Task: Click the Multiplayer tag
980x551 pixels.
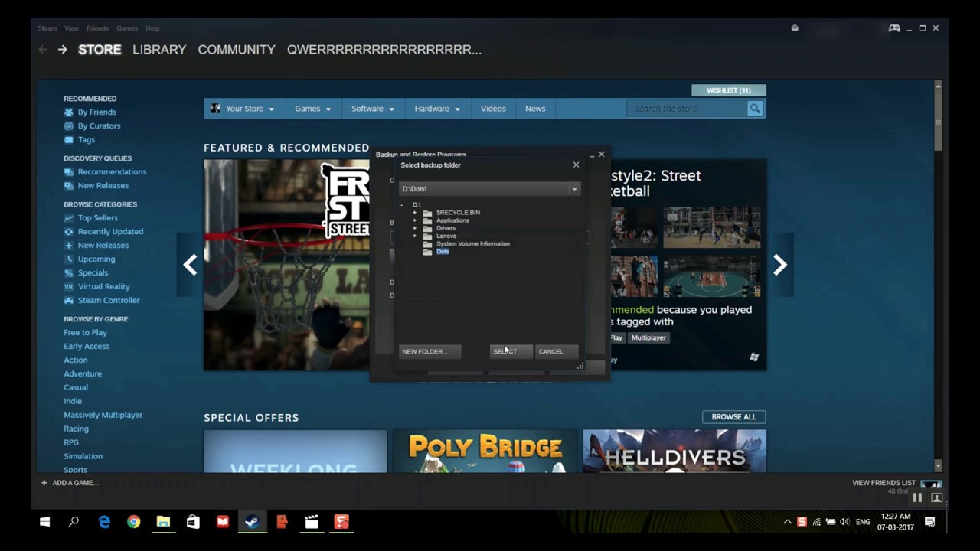Action: pos(648,337)
